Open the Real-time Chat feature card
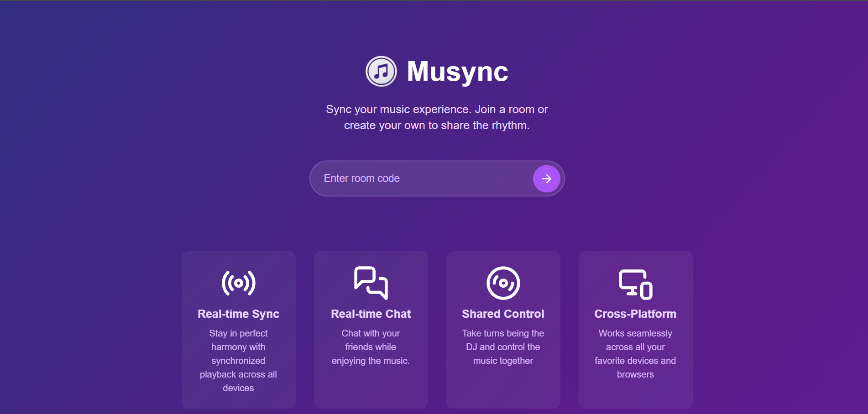 coord(371,329)
